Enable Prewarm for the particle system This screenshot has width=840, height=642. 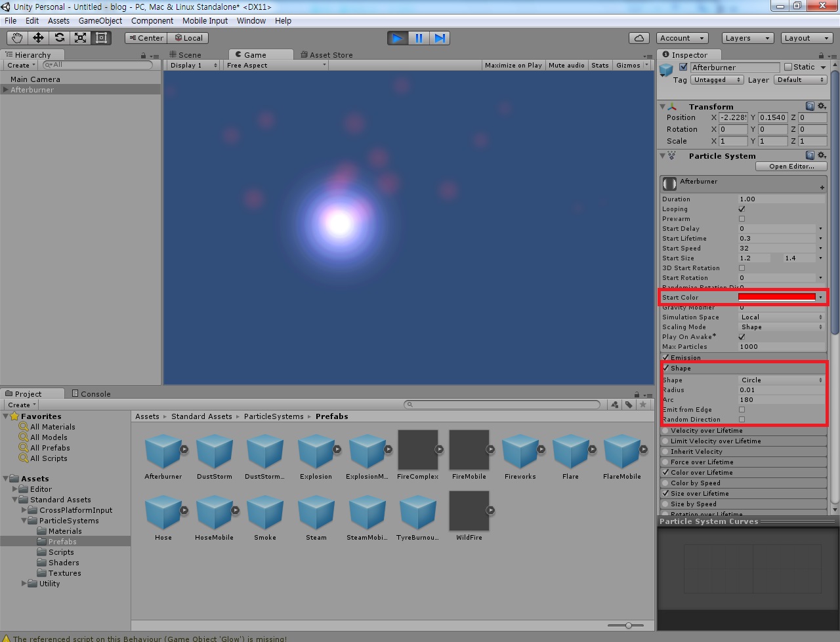click(742, 218)
